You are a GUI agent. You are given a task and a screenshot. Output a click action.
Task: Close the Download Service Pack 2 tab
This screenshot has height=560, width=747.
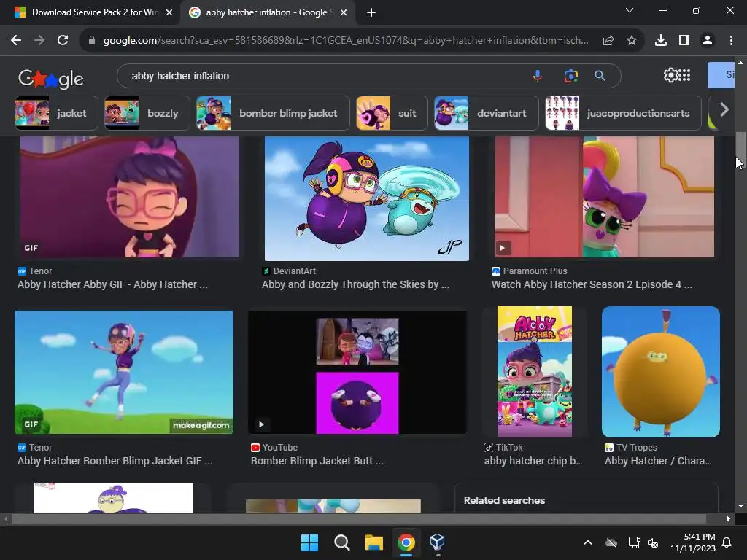click(169, 12)
